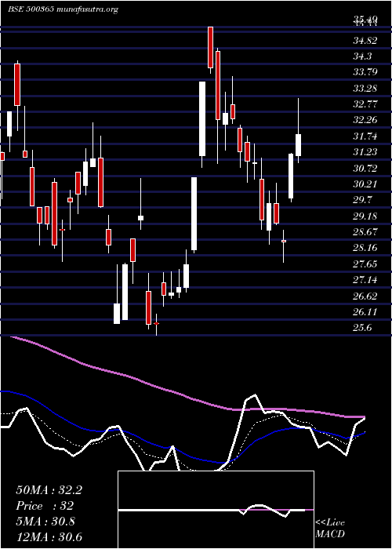Click the 32.26 price axis label

point(365,120)
